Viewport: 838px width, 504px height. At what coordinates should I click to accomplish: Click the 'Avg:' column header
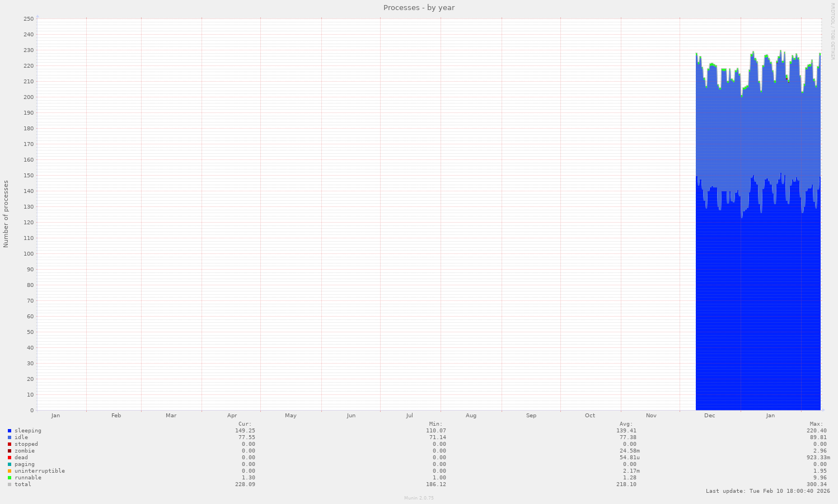tap(626, 424)
